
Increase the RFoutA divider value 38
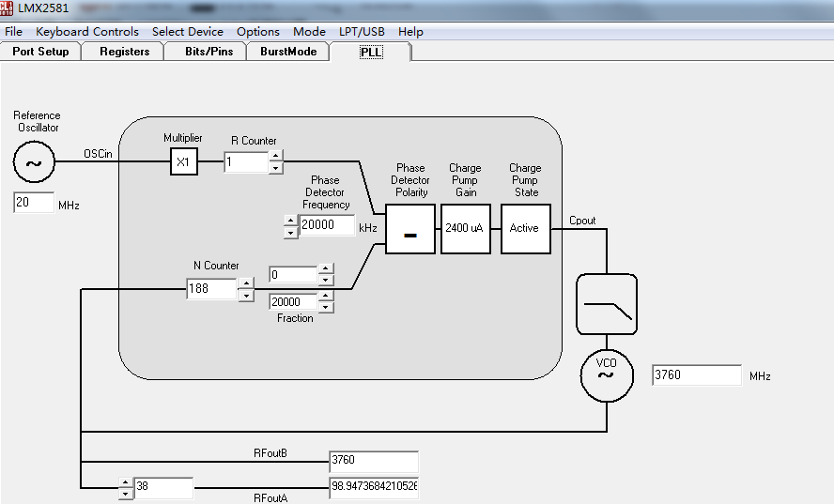tap(125, 482)
